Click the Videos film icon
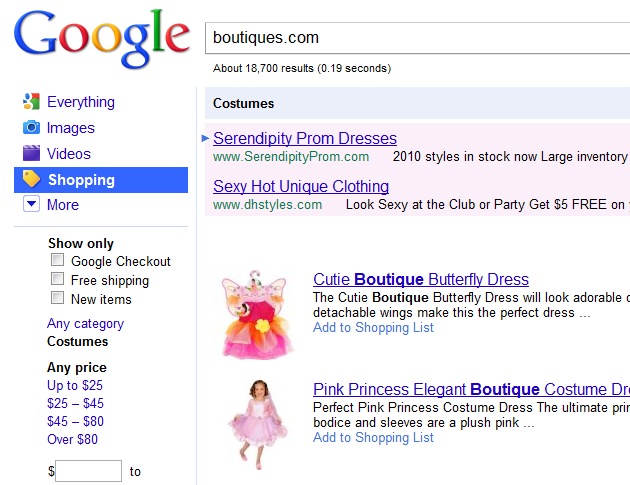 [31, 154]
